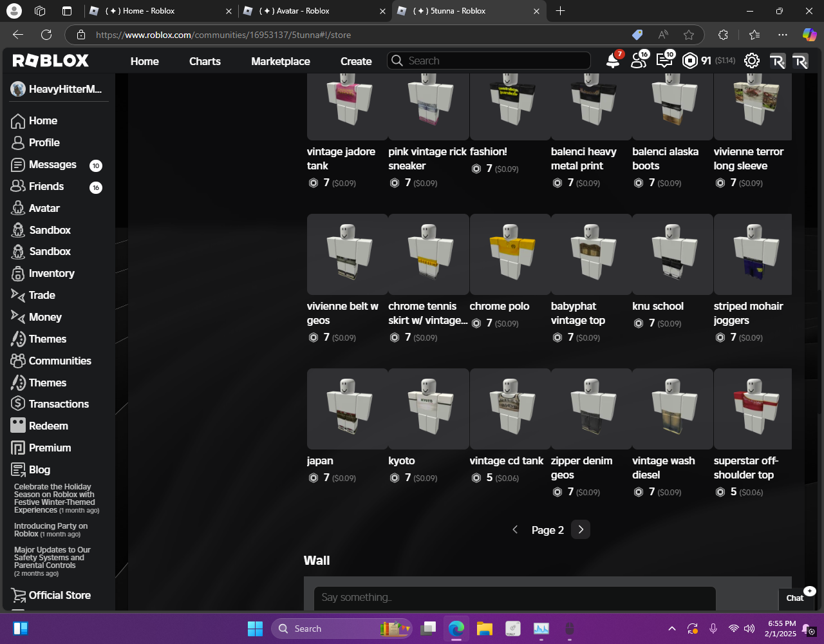Click the sidebar Friends icon

(18, 187)
